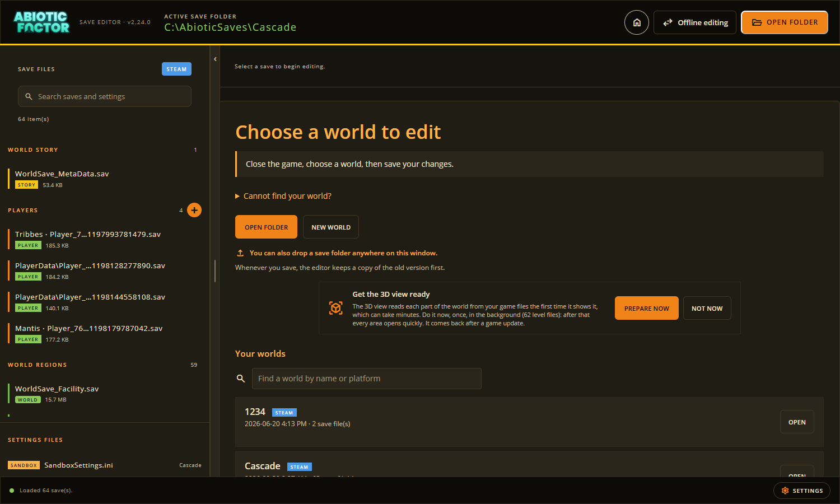The image size is (840, 504).
Task: Click PREPARE NOW for 3D view
Action: tap(647, 308)
